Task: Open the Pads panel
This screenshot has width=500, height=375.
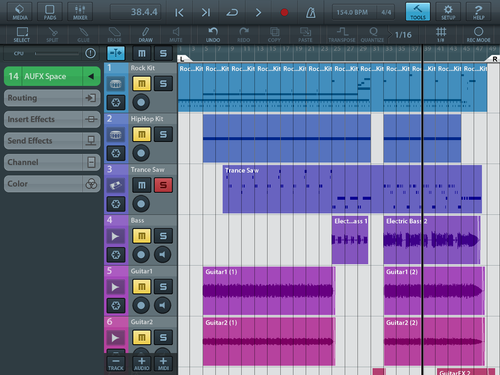Action: [x=50, y=12]
